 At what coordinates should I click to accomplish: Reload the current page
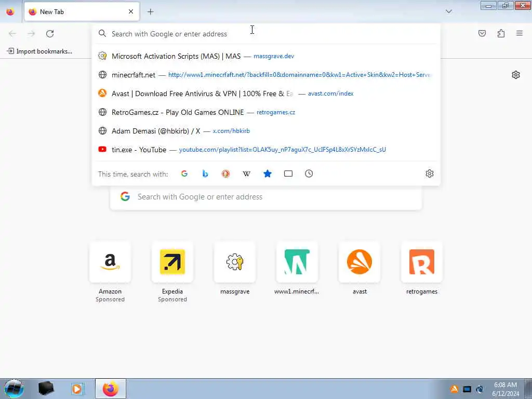coord(50,34)
